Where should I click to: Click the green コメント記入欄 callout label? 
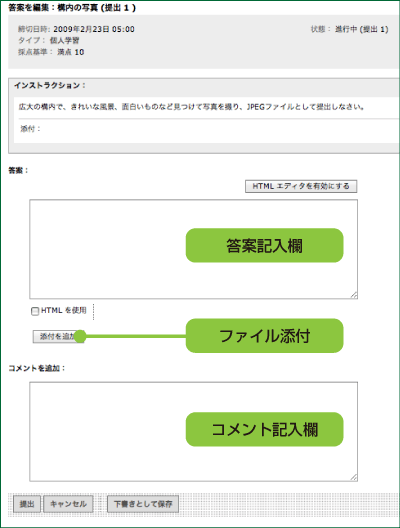click(x=264, y=429)
